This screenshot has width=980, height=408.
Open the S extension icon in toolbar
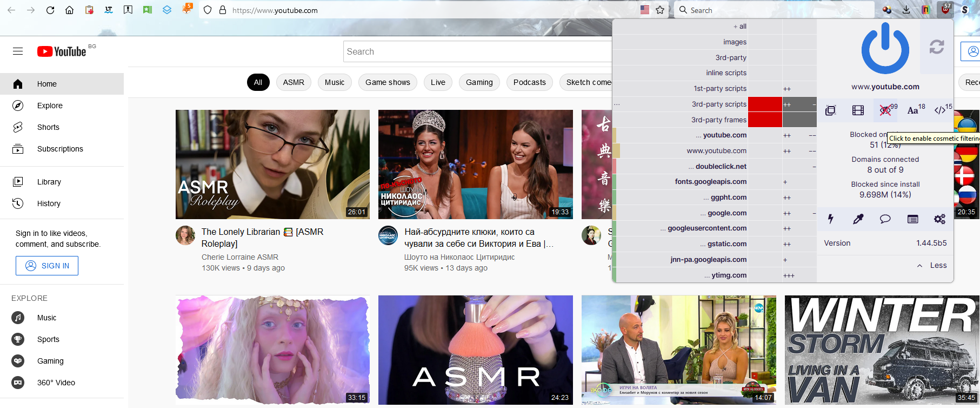[965, 10]
